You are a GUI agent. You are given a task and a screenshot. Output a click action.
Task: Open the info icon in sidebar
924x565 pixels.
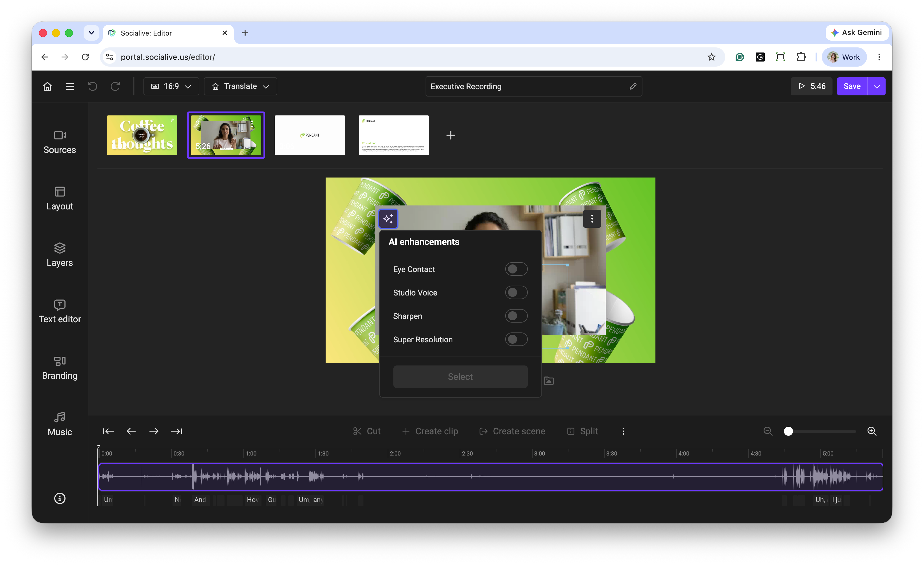coord(60,499)
